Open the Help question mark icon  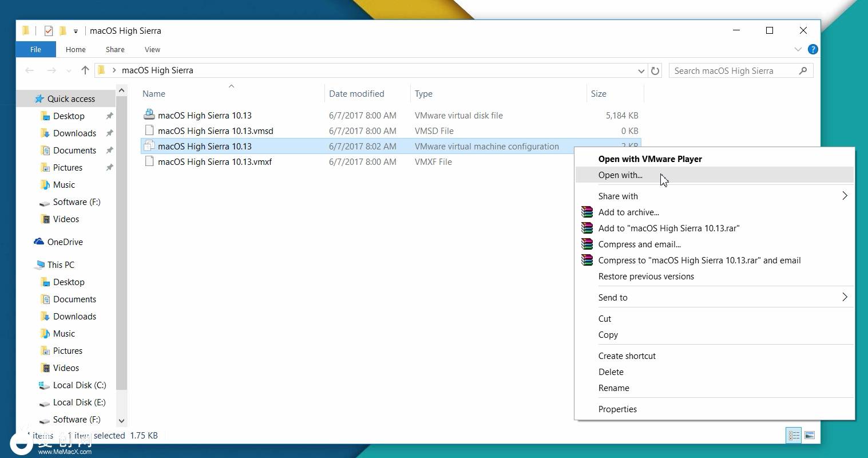pos(812,49)
